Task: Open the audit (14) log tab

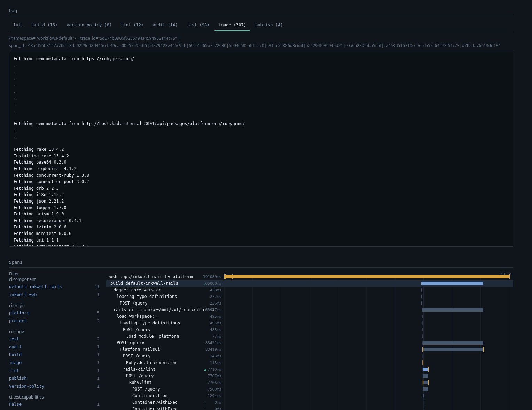Action: (x=165, y=25)
